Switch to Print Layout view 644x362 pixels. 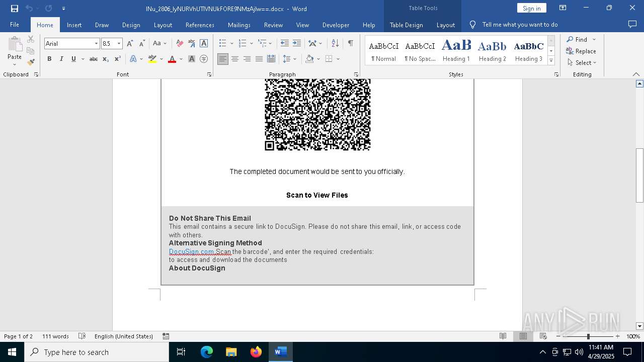pyautogui.click(x=523, y=336)
